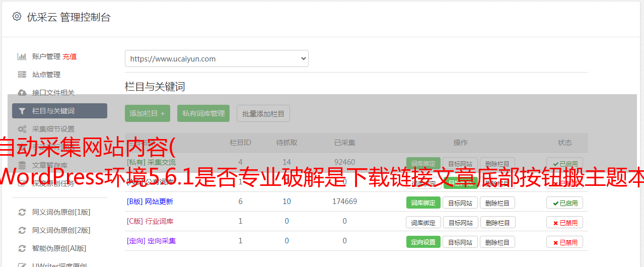644x267 pixels.
Task: Click the 添加栏目 + button
Action: [x=148, y=113]
